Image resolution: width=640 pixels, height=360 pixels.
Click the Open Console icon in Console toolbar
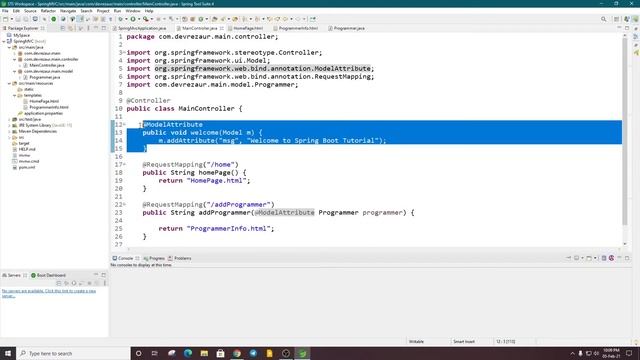click(589, 258)
